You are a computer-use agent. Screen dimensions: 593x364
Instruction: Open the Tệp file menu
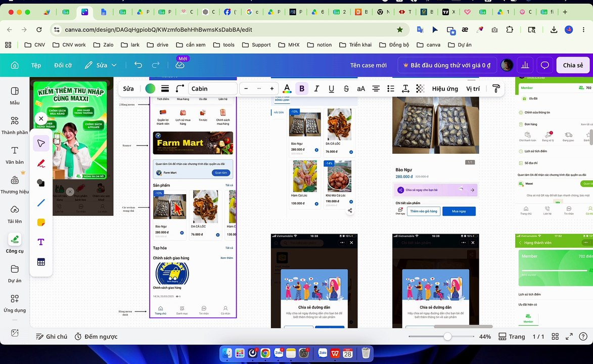(36, 65)
